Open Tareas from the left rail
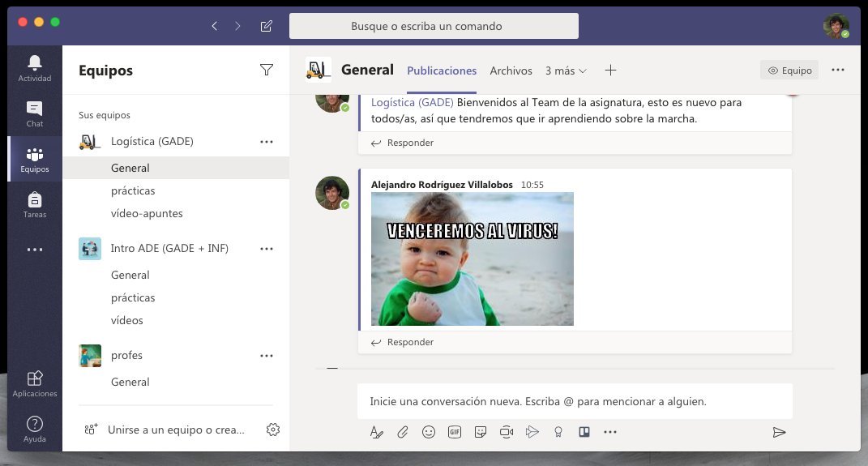This screenshot has height=466, width=868. pos(35,204)
